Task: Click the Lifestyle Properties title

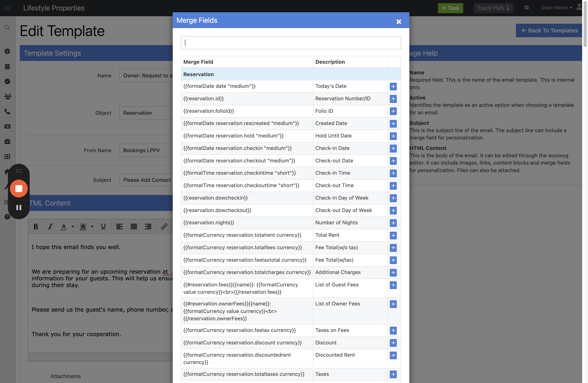Action: coord(54,8)
